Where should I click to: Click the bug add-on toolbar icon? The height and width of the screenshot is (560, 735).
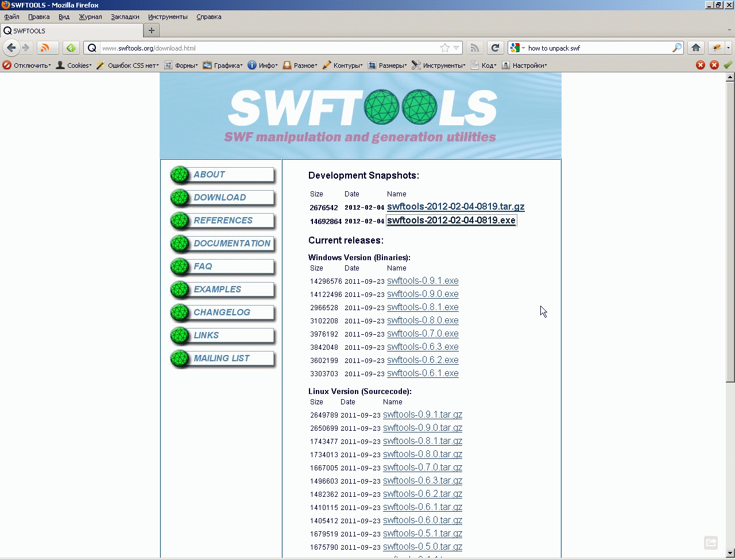tap(717, 48)
